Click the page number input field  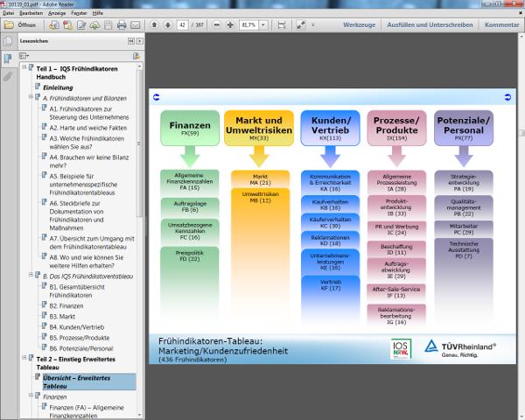coord(183,24)
